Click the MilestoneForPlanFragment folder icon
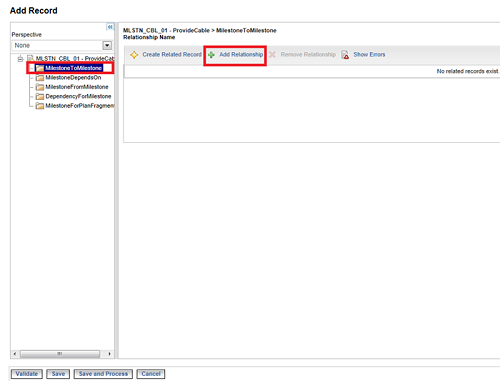 40,106
